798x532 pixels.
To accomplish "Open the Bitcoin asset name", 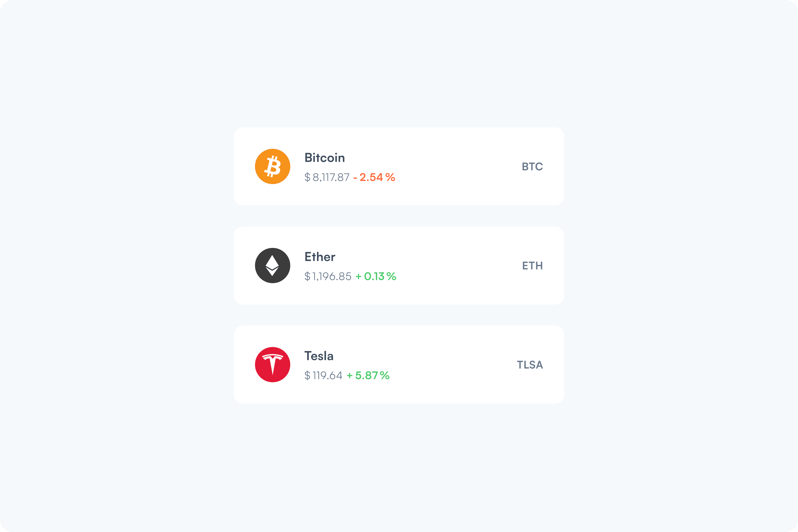I will pos(324,158).
